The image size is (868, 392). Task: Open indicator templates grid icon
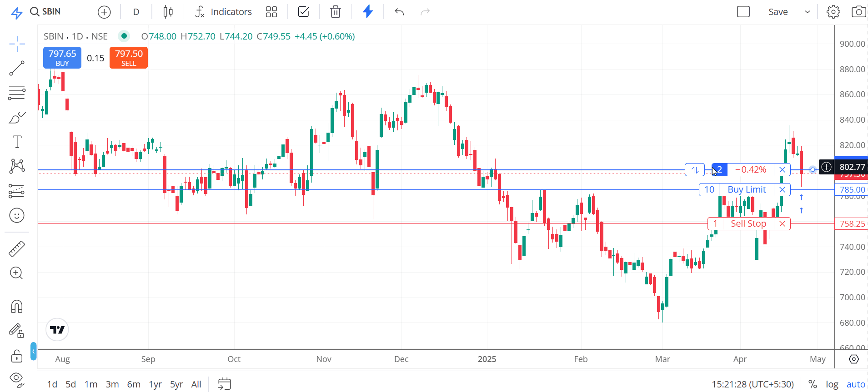tap(271, 12)
